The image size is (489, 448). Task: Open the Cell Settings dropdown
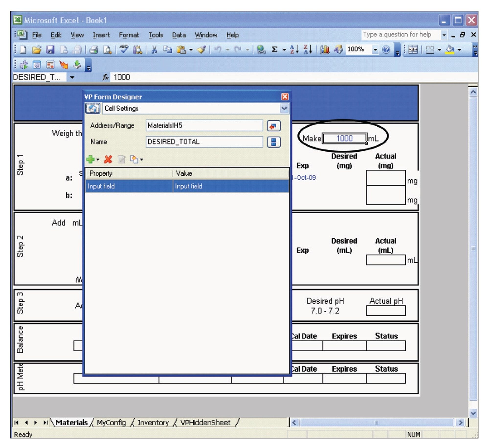[284, 108]
